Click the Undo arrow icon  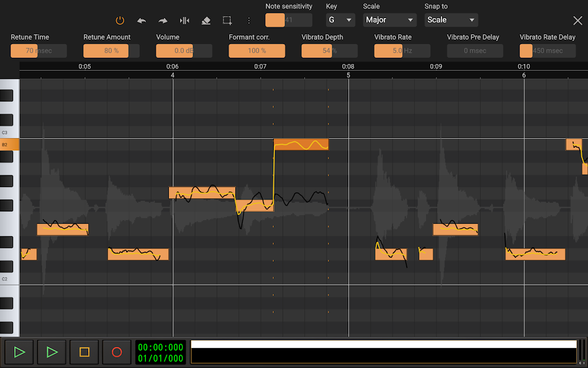(142, 21)
